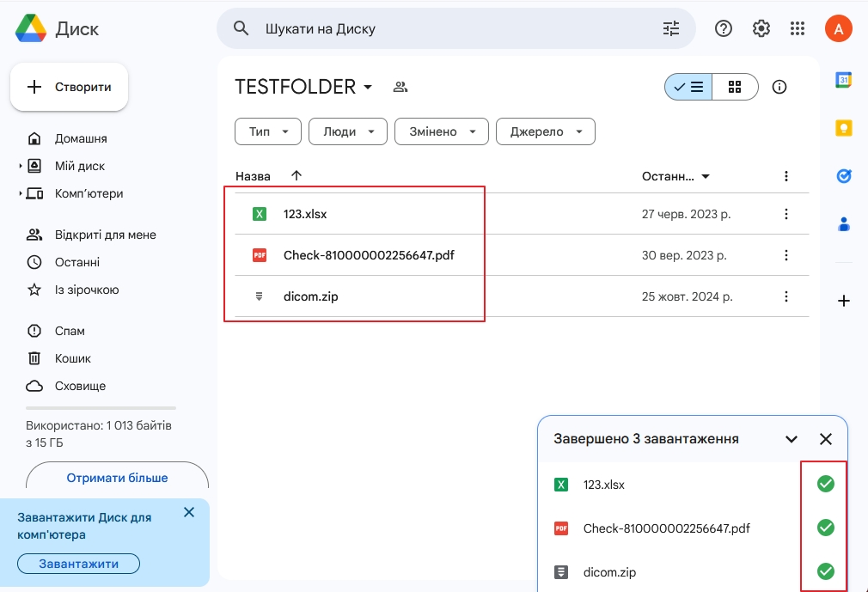Select the 123.xlsx file name in list
Screen dimensions: 868x592
coord(305,214)
